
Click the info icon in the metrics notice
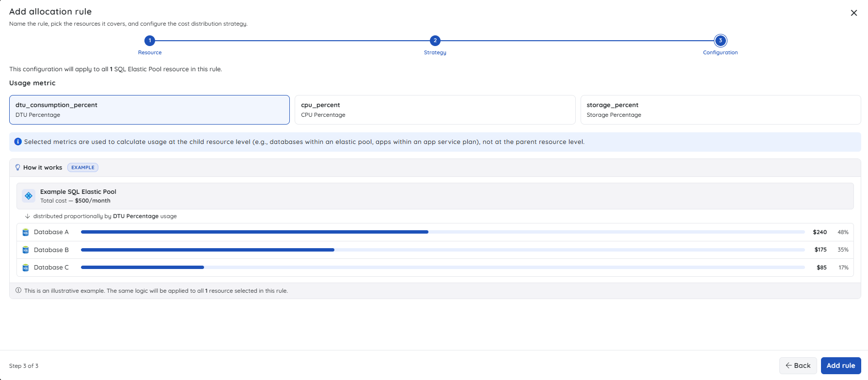(x=18, y=142)
